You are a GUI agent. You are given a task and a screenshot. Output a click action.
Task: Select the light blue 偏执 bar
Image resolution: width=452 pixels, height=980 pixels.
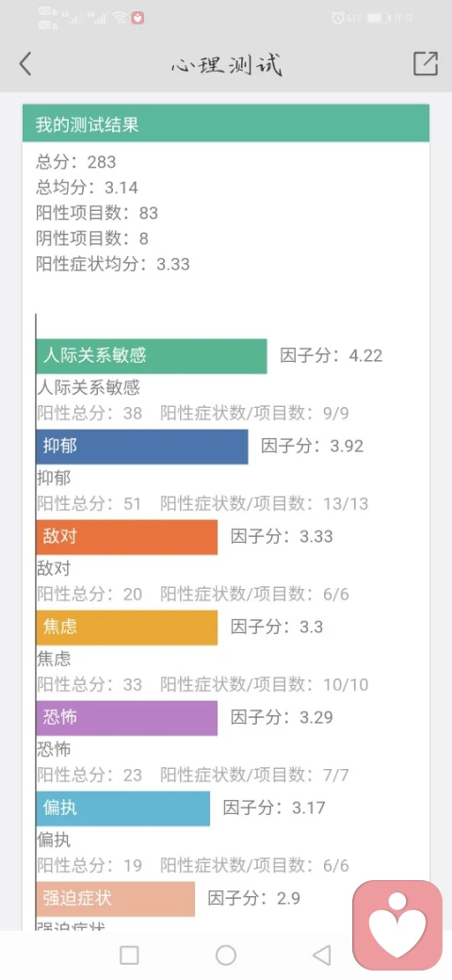click(123, 808)
